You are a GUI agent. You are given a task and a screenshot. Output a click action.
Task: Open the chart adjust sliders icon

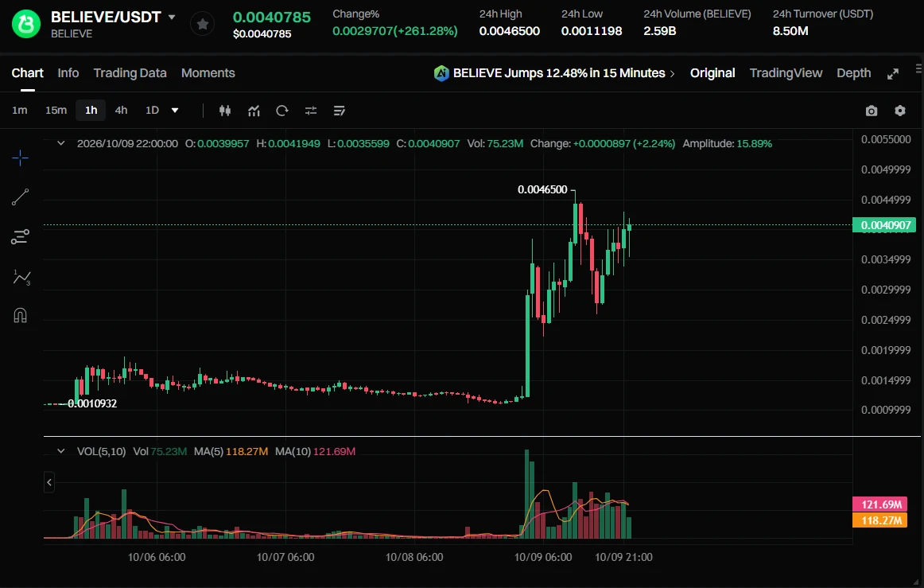(311, 111)
